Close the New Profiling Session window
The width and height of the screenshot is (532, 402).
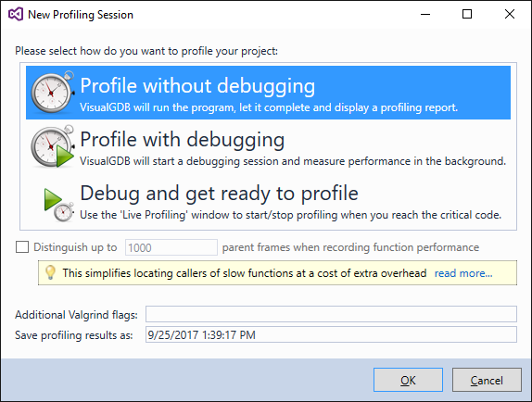pyautogui.click(x=510, y=14)
